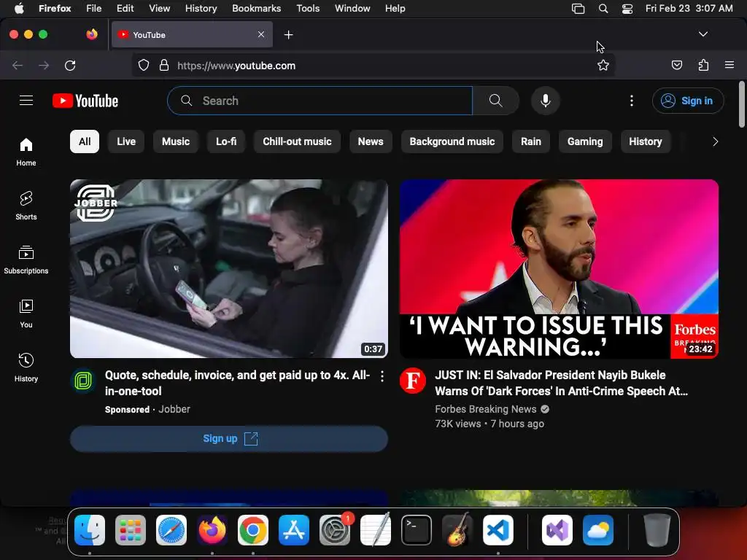
Task: Open the File menu
Action: point(93,9)
